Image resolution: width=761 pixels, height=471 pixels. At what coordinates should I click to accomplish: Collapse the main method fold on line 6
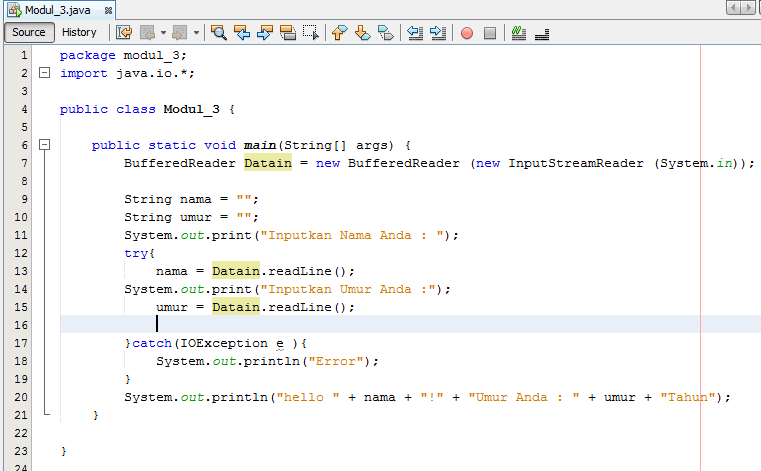pyautogui.click(x=44, y=145)
